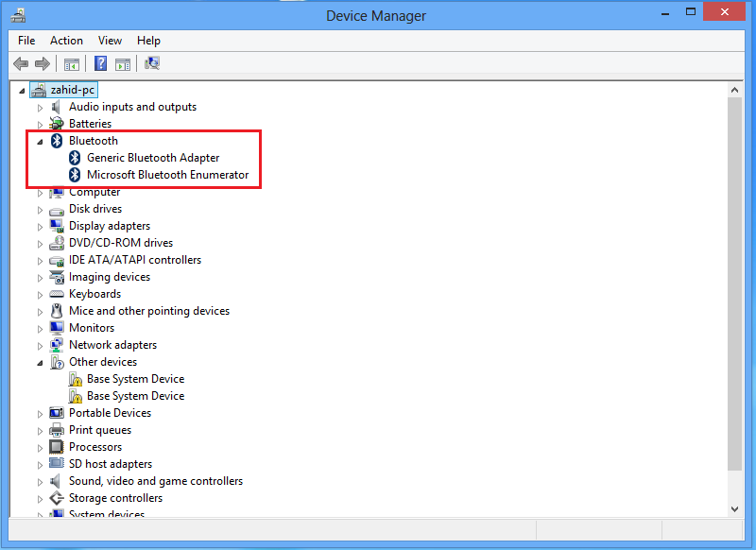Click the DVD/CD-ROM drives icon
Screen dimensions: 756x550
[57, 243]
